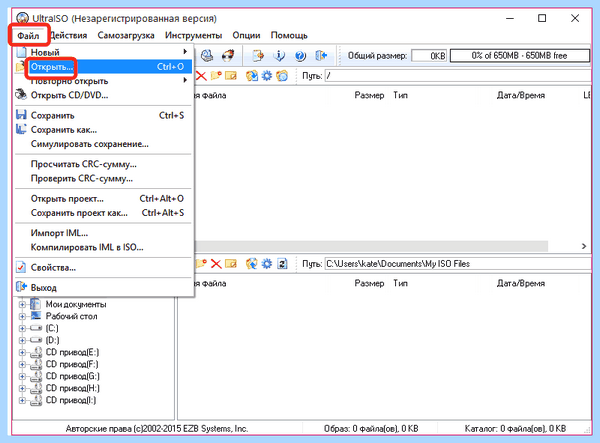Open Свойства... from the menu
Screen dimensions: 600x443
[103, 267]
